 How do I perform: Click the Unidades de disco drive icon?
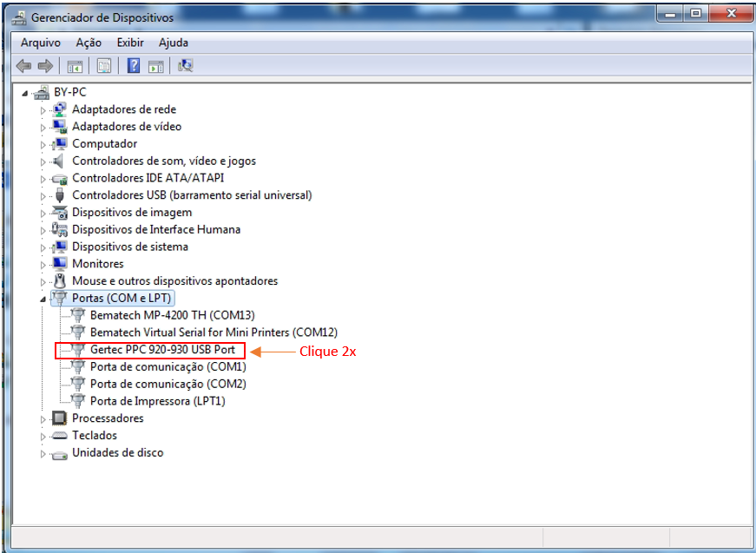click(x=59, y=454)
